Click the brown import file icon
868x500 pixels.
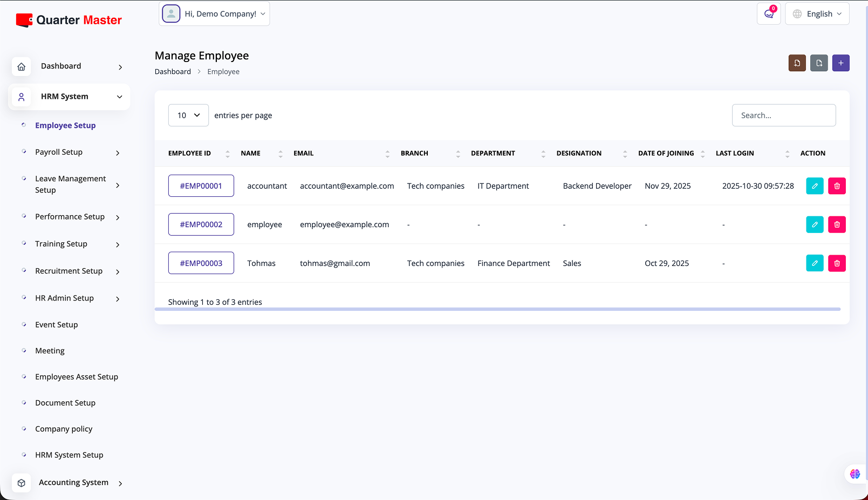[797, 63]
